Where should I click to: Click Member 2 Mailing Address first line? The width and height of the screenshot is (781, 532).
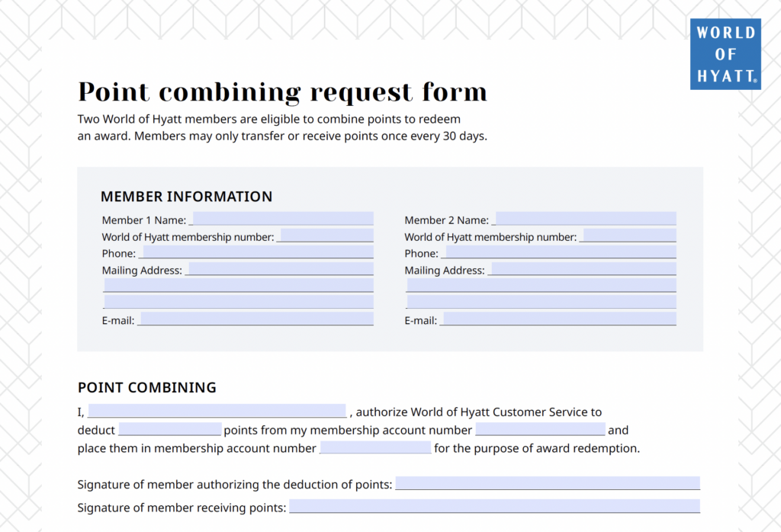pyautogui.click(x=584, y=269)
